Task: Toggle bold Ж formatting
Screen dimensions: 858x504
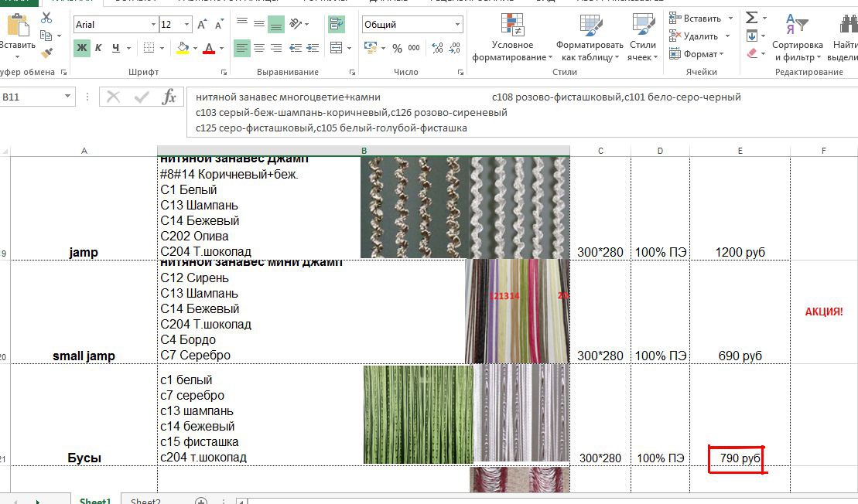Action: pyautogui.click(x=81, y=48)
